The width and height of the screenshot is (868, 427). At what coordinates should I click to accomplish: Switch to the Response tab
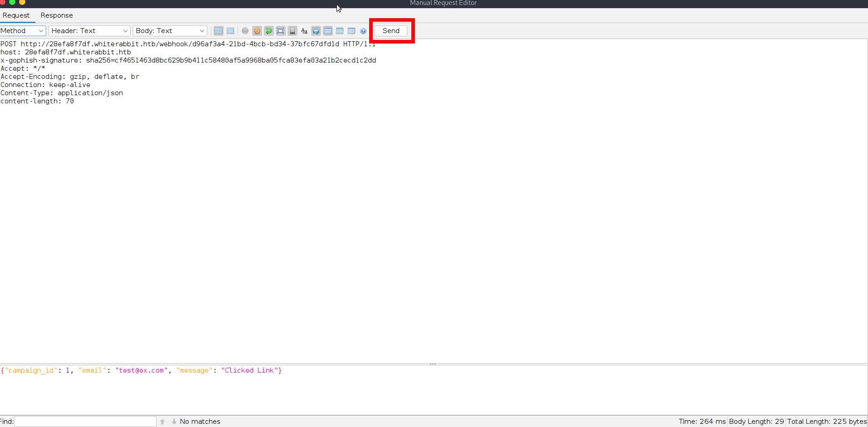57,15
